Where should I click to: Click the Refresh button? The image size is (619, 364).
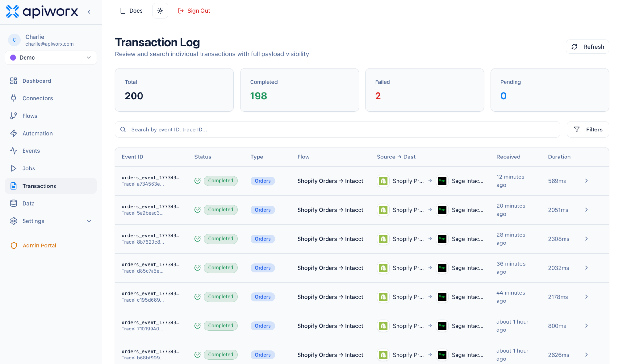click(587, 46)
